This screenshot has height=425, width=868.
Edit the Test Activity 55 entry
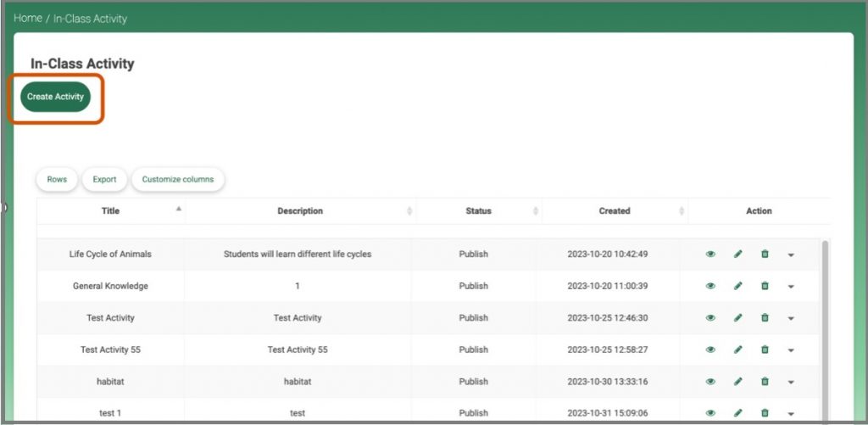[x=737, y=350]
